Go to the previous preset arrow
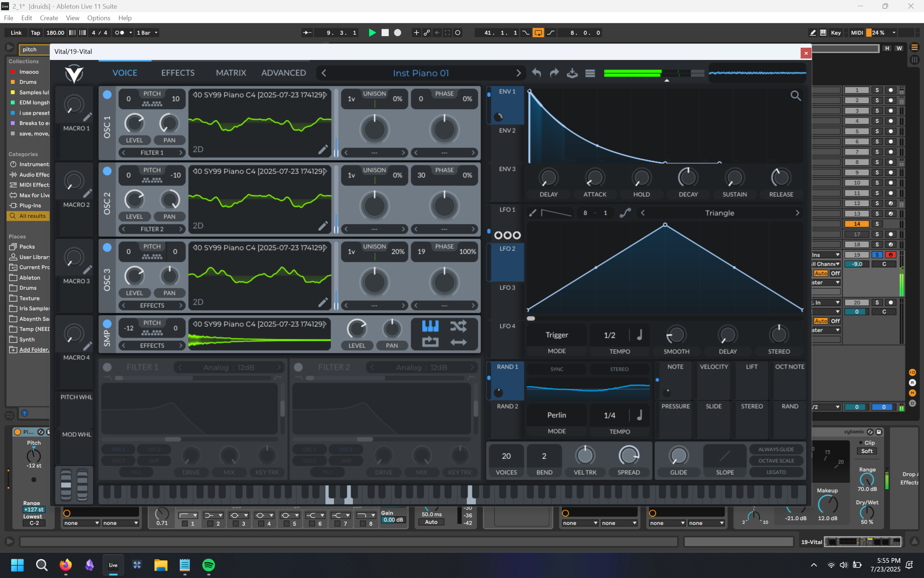The image size is (924, 578). [324, 73]
